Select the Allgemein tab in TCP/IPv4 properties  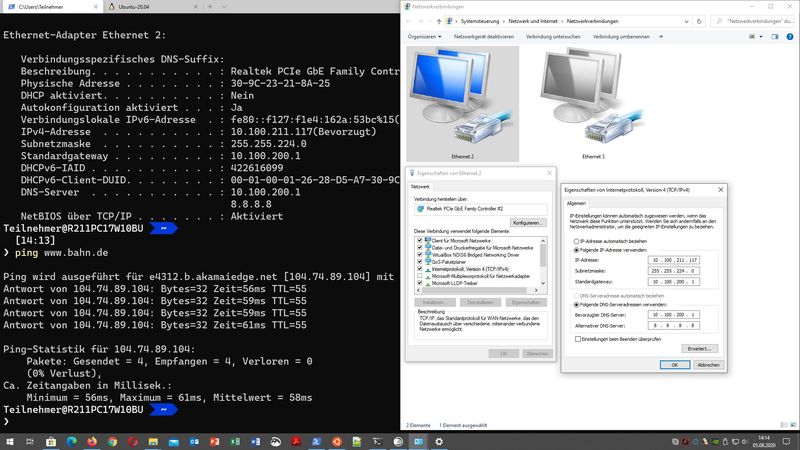point(576,203)
